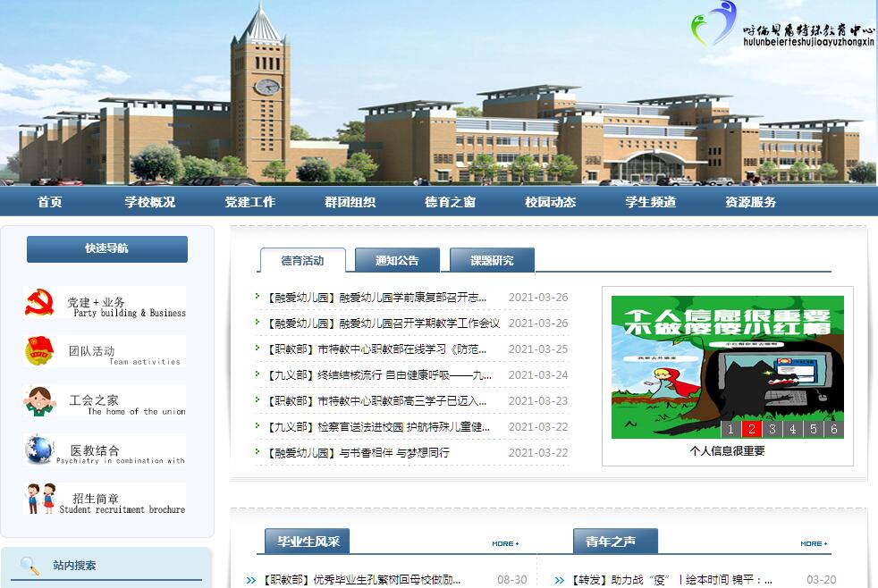Click the double-arrow icon before 优秀毕业生 article

tap(251, 580)
